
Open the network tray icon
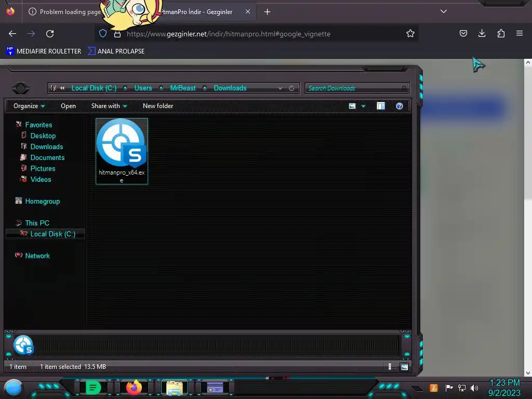click(462, 388)
